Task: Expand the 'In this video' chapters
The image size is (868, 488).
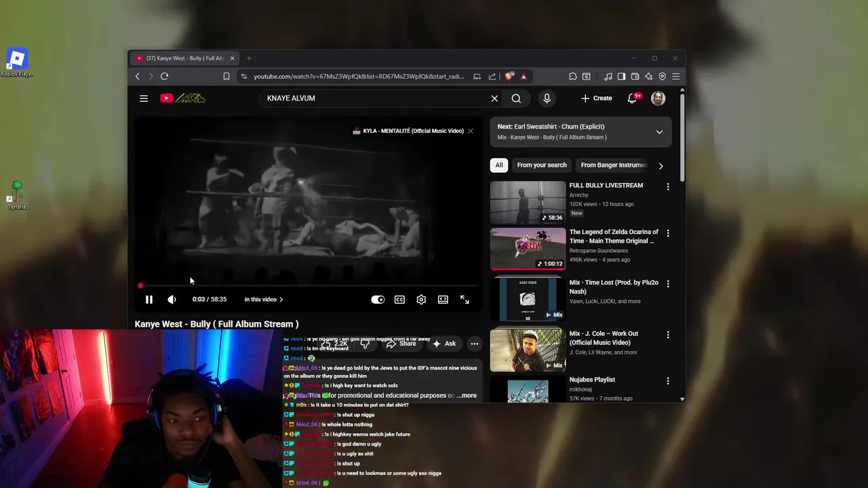Action: tap(264, 300)
